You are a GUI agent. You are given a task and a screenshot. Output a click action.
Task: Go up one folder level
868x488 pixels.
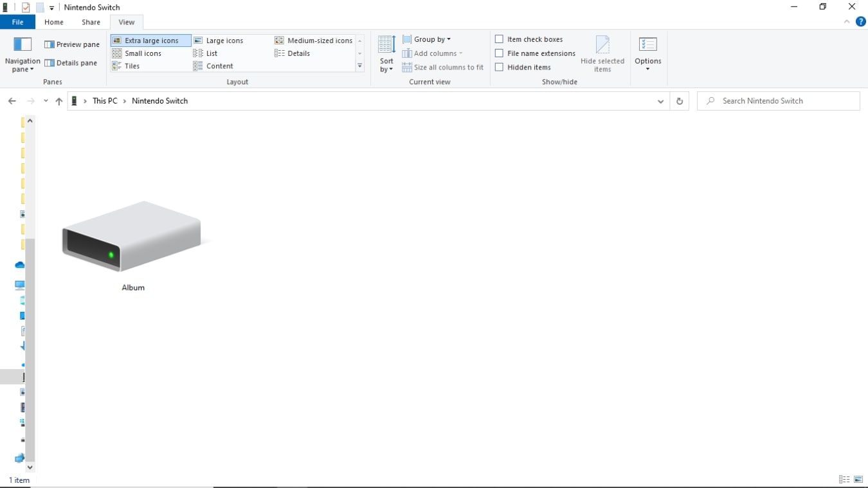[59, 101]
